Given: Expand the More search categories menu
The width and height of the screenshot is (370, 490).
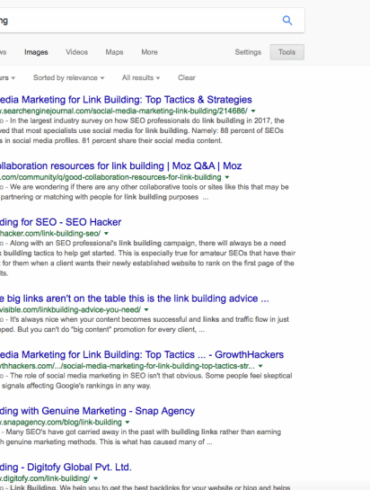Looking at the screenshot, I should click(x=149, y=52).
